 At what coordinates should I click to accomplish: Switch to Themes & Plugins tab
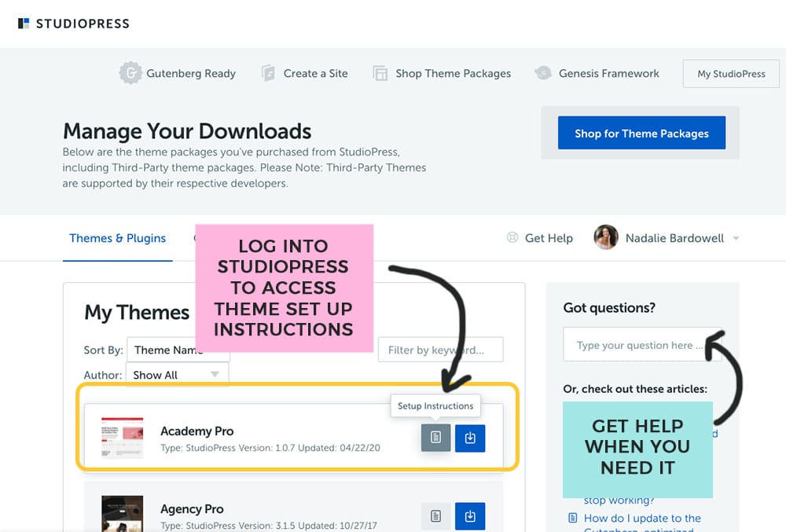[x=117, y=238]
